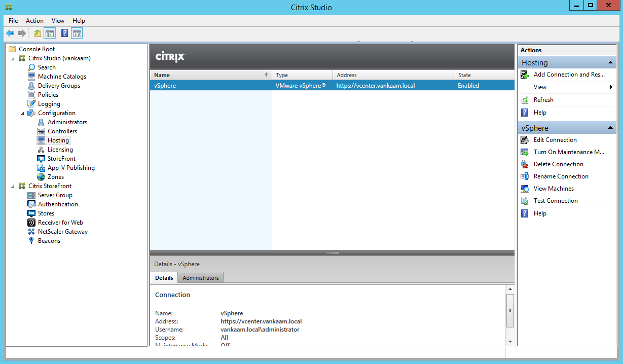
Task: Click the vankaam.local\administrator username value
Action: [x=260, y=330]
